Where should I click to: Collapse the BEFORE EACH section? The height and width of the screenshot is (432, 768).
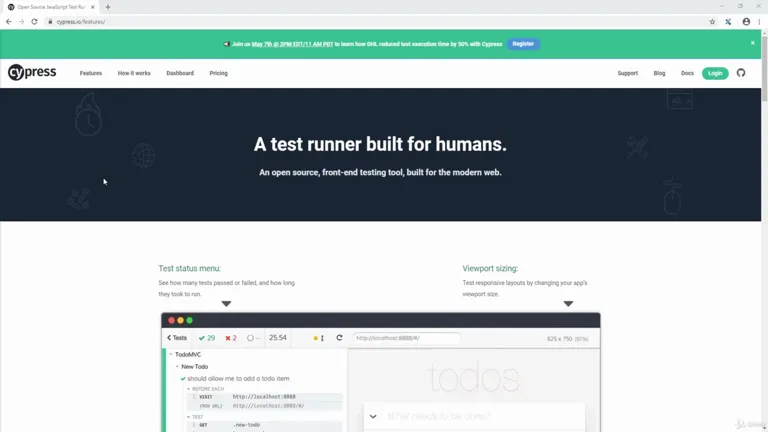(189, 389)
